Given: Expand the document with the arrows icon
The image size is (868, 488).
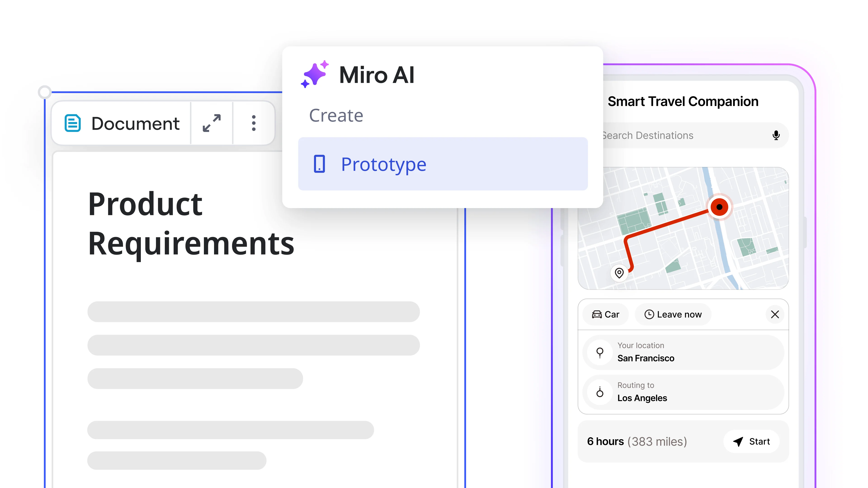Looking at the screenshot, I should pos(212,123).
